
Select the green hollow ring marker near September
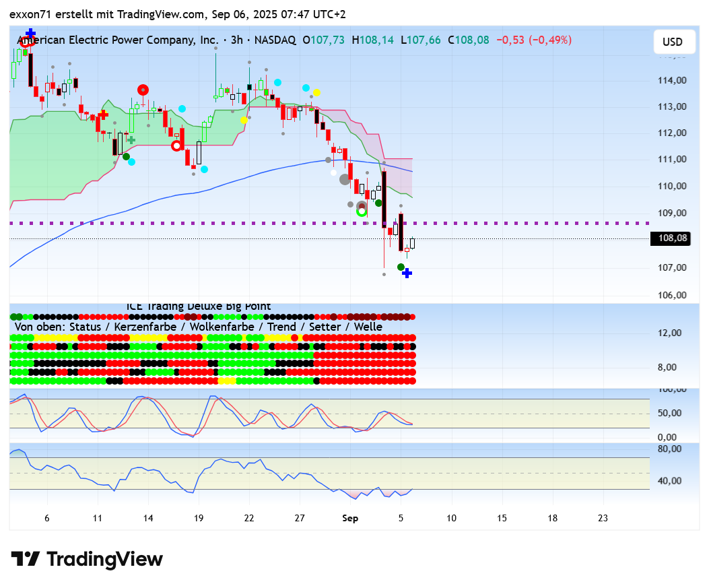coord(362,212)
